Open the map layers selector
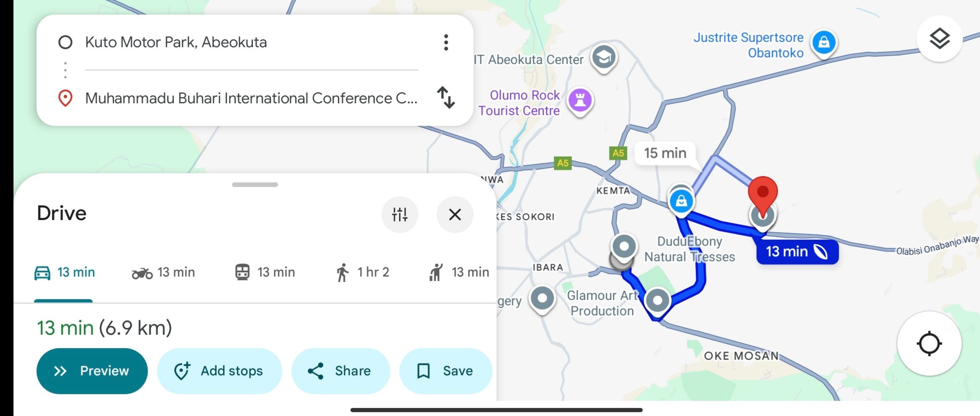This screenshot has width=980, height=416. pyautogui.click(x=939, y=39)
